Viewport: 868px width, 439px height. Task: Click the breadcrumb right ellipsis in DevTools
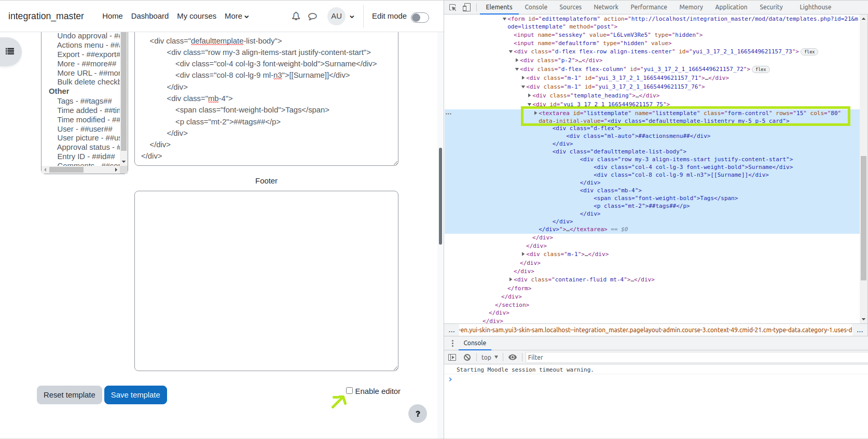pos(860,330)
